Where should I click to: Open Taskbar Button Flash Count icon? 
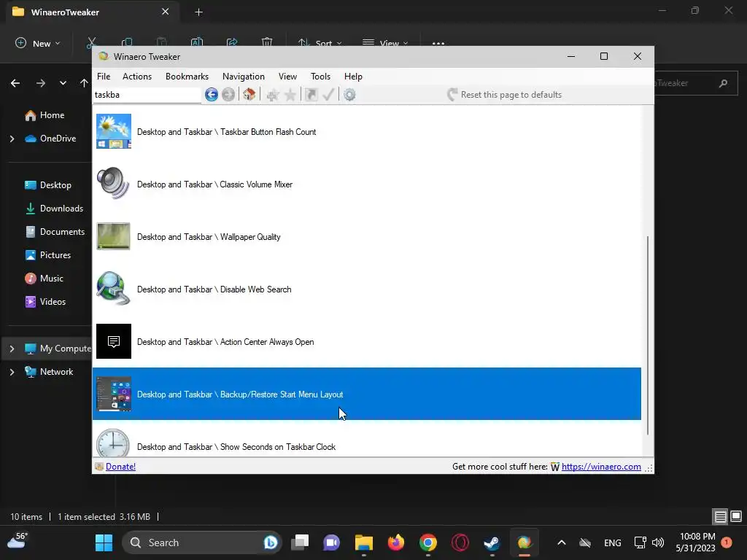coord(113,131)
